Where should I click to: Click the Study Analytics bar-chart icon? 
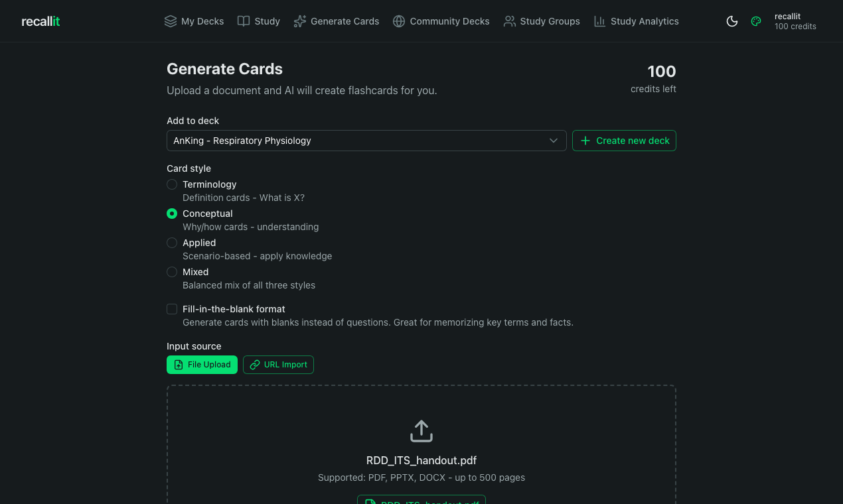pos(599,21)
